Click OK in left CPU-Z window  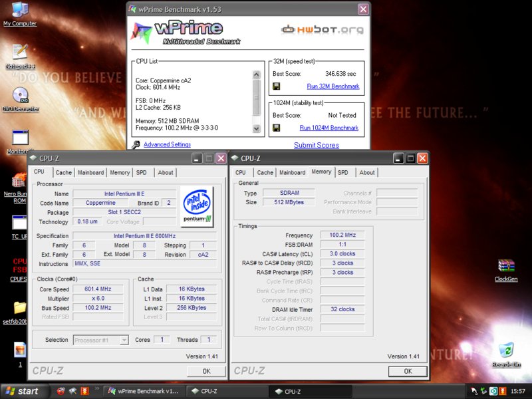(x=207, y=371)
